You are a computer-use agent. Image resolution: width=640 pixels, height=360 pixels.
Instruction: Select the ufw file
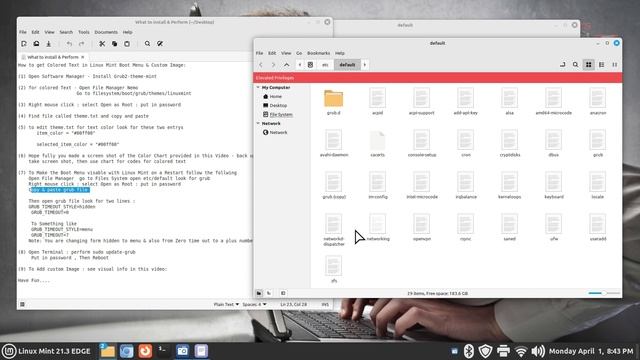click(x=553, y=227)
